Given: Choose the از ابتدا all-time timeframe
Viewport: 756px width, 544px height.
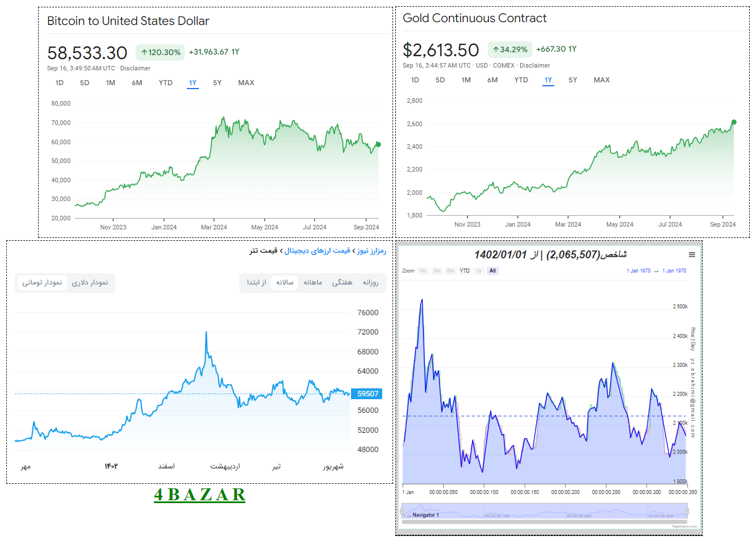Looking at the screenshot, I should [256, 282].
